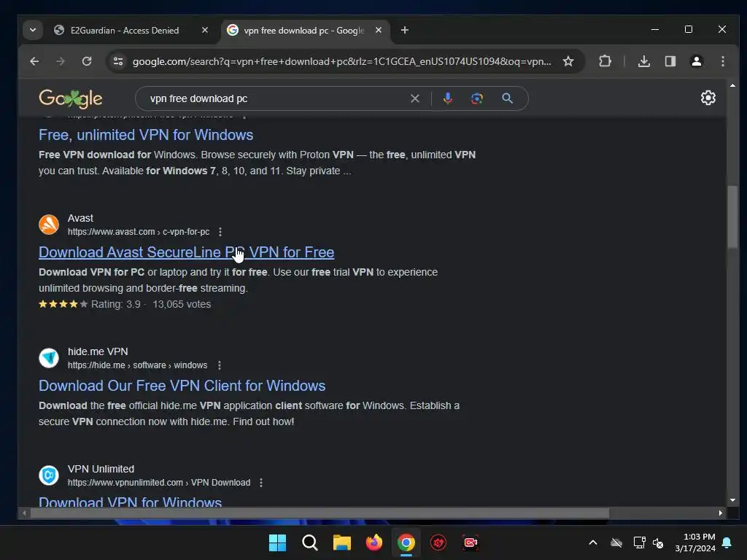Image resolution: width=747 pixels, height=560 pixels.
Task: Open more options for hide.me result
Action: click(219, 365)
